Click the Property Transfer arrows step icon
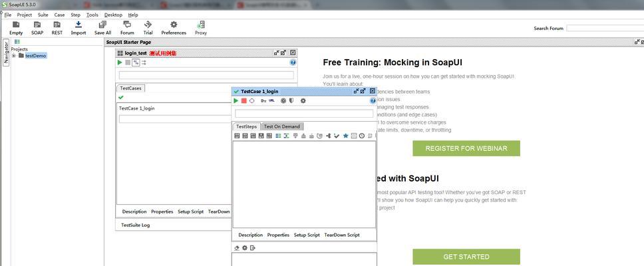This screenshot has height=266, width=644. 286,136
